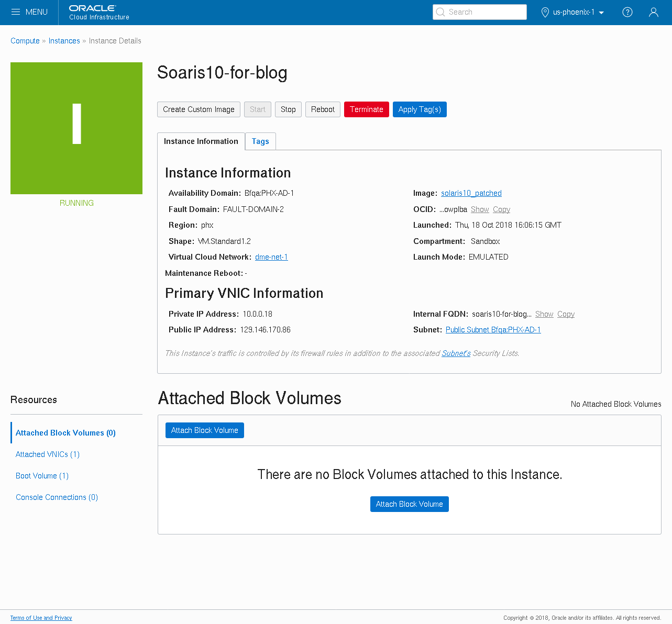Go to Instances breadcrumb

click(64, 41)
